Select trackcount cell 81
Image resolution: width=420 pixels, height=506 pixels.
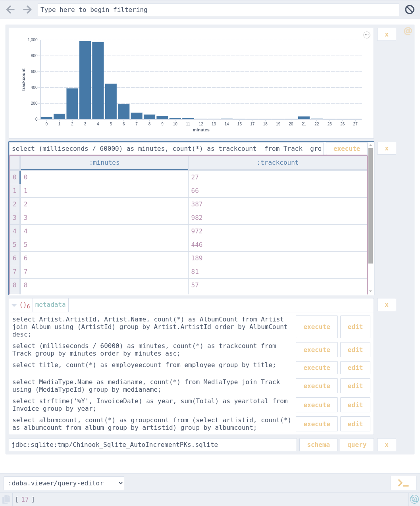(277, 271)
